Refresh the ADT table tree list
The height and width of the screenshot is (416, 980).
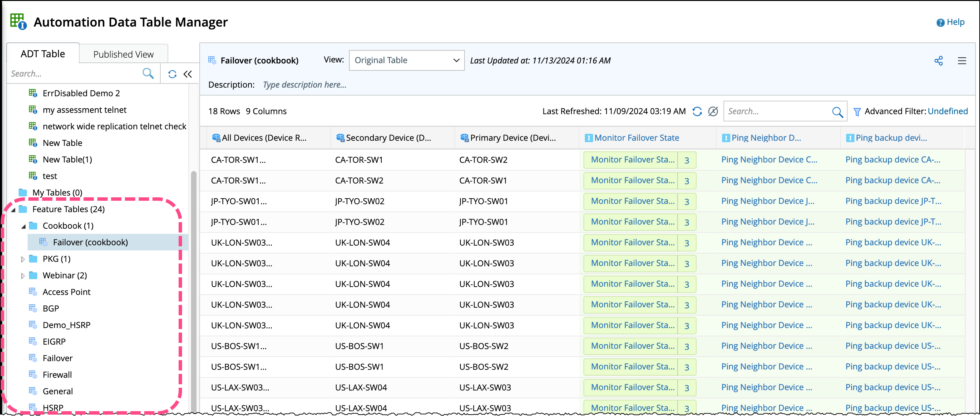coord(172,74)
